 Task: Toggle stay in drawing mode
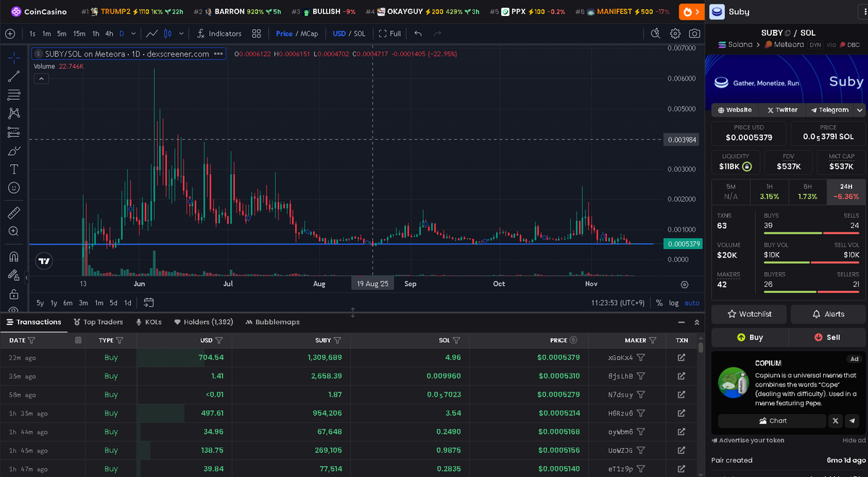point(14,276)
